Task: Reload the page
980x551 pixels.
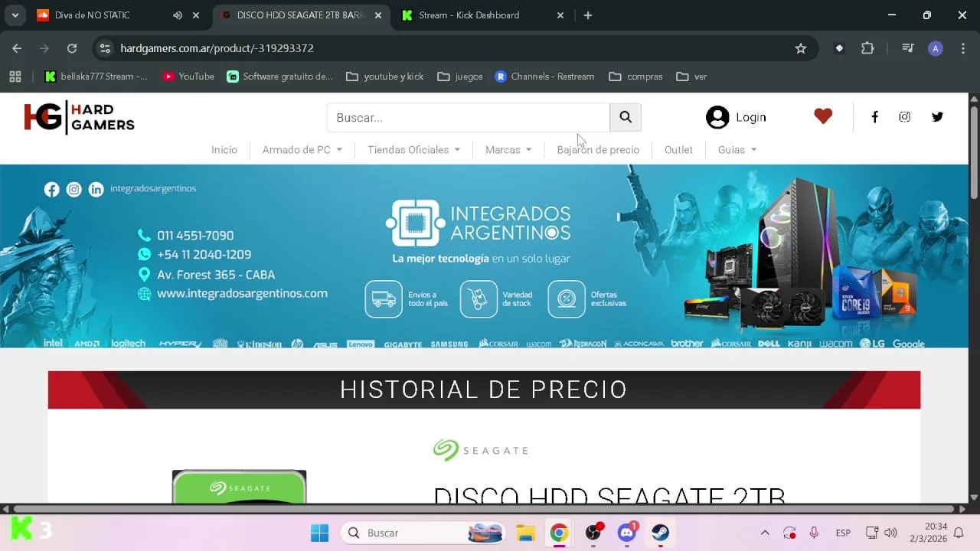Action: 72,48
